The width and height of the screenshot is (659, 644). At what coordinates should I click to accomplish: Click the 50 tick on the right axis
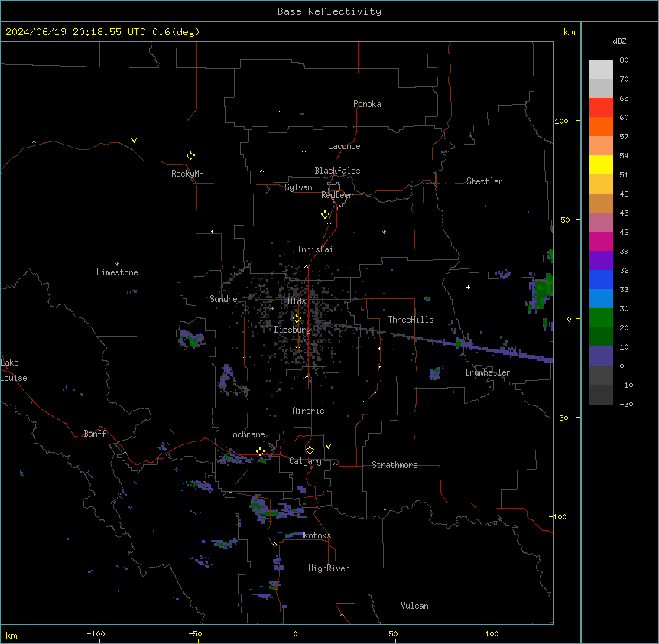[x=565, y=220]
